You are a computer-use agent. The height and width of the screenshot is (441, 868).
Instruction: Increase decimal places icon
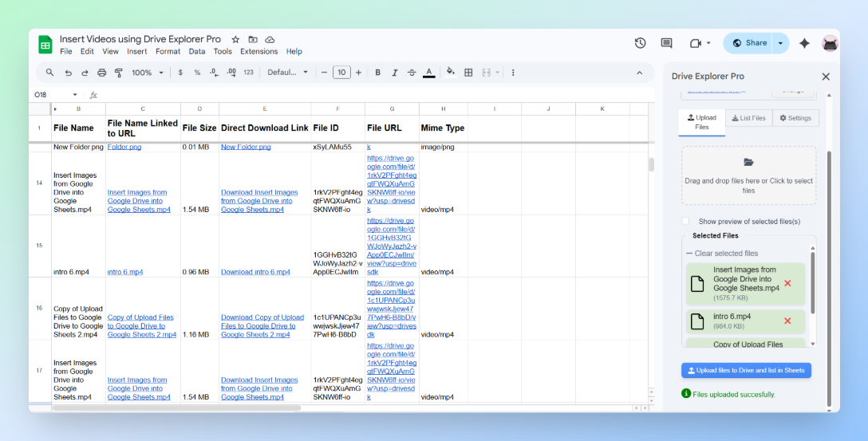(x=231, y=73)
